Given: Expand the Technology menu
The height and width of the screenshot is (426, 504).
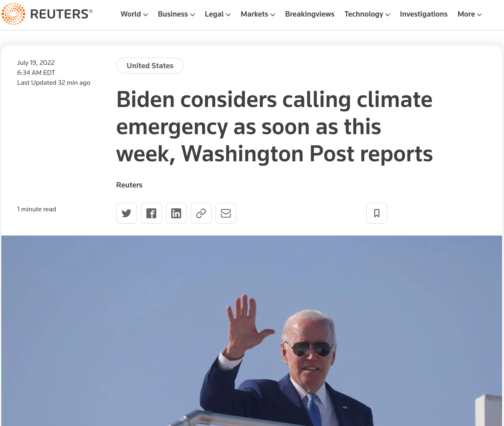Looking at the screenshot, I should [x=367, y=14].
